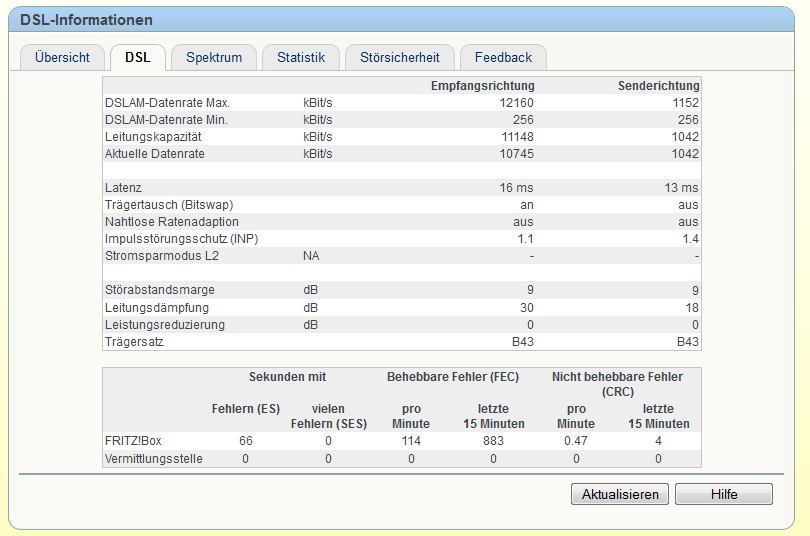Open Hilfe with the help button
This screenshot has width=810, height=536.
(x=723, y=494)
